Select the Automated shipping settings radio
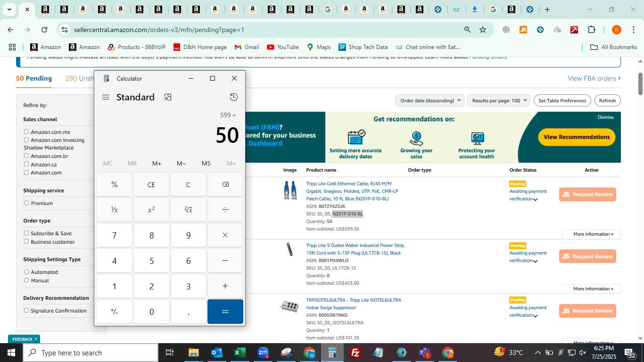Image resolution: width=644 pixels, height=362 pixels. (x=26, y=272)
